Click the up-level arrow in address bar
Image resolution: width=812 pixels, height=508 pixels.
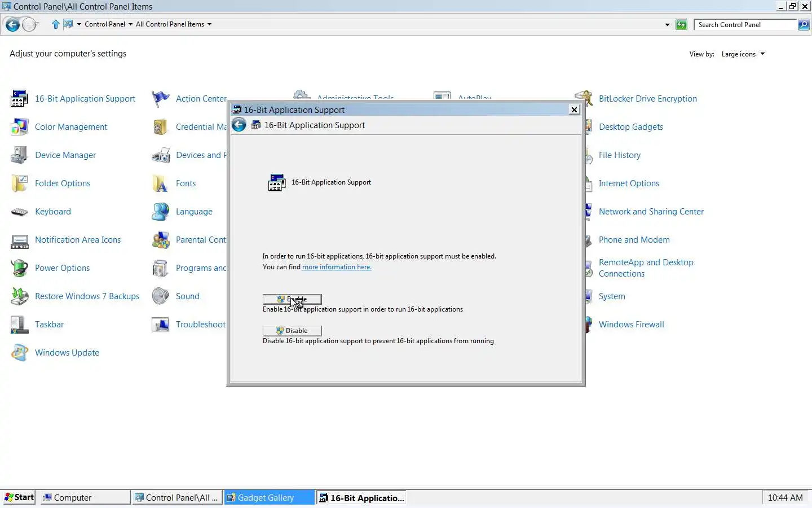(x=55, y=24)
